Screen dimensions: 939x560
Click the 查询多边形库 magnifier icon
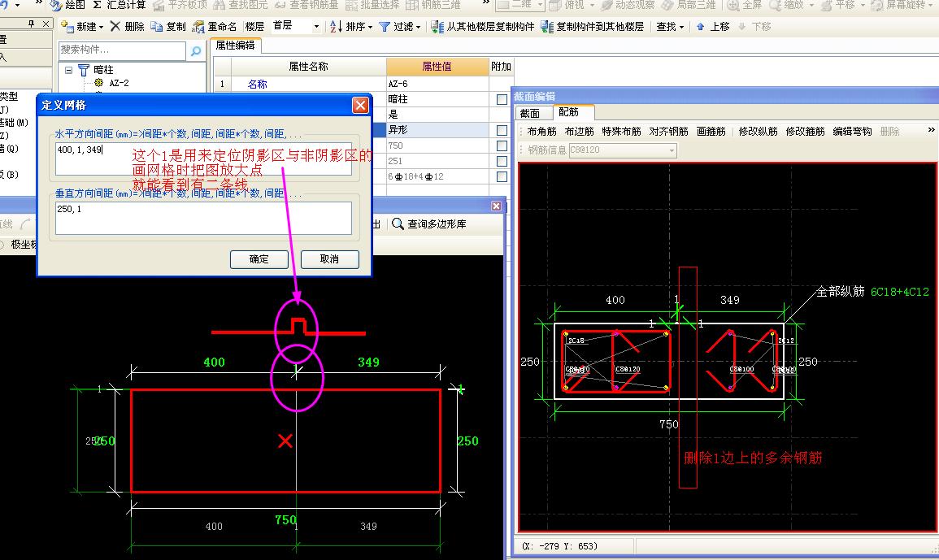click(x=398, y=224)
